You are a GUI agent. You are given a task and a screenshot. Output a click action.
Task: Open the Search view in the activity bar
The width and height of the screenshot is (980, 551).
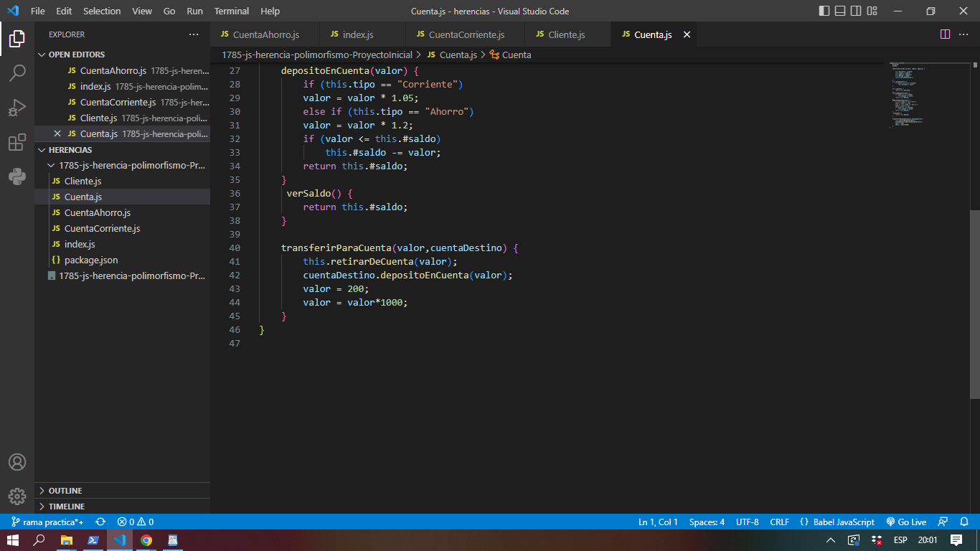click(17, 72)
